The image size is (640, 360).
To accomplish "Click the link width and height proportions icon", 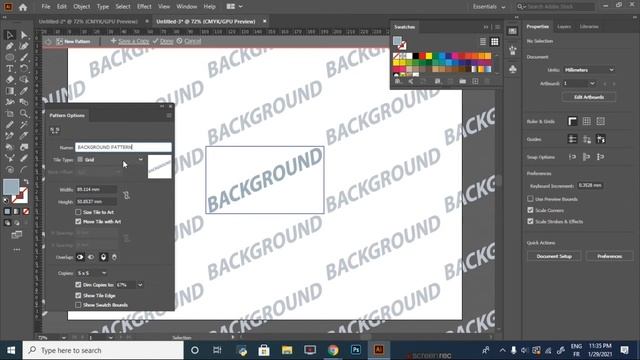I will (x=126, y=196).
